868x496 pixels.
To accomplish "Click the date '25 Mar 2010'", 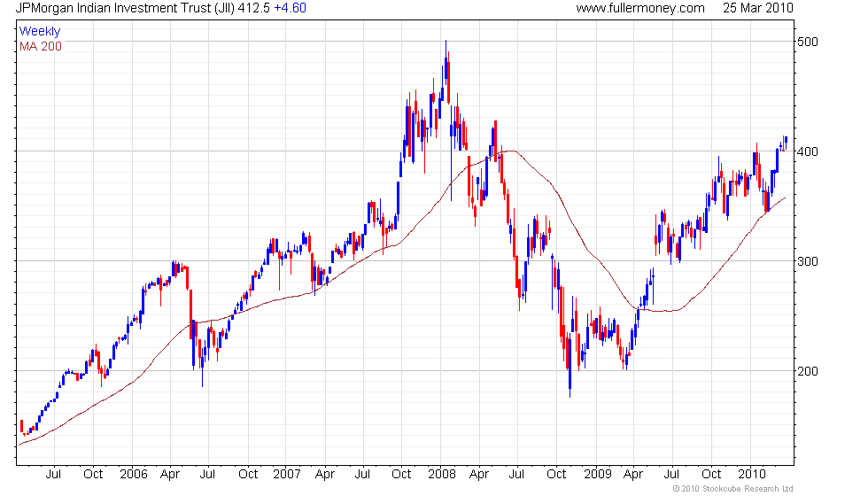I will click(758, 8).
